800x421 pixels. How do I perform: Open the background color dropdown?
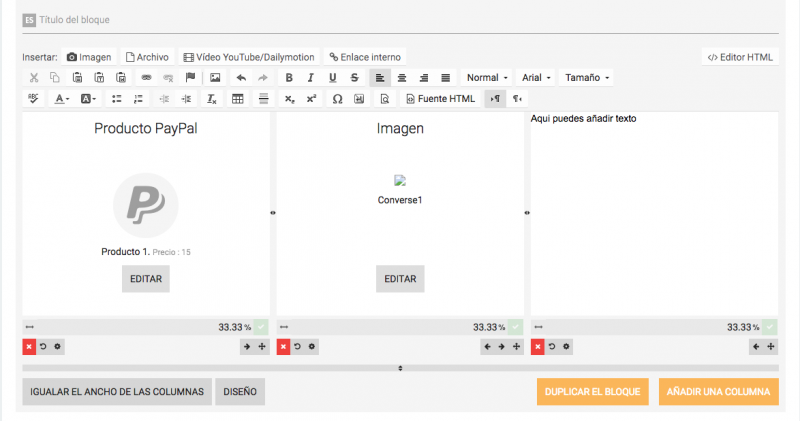(88, 99)
